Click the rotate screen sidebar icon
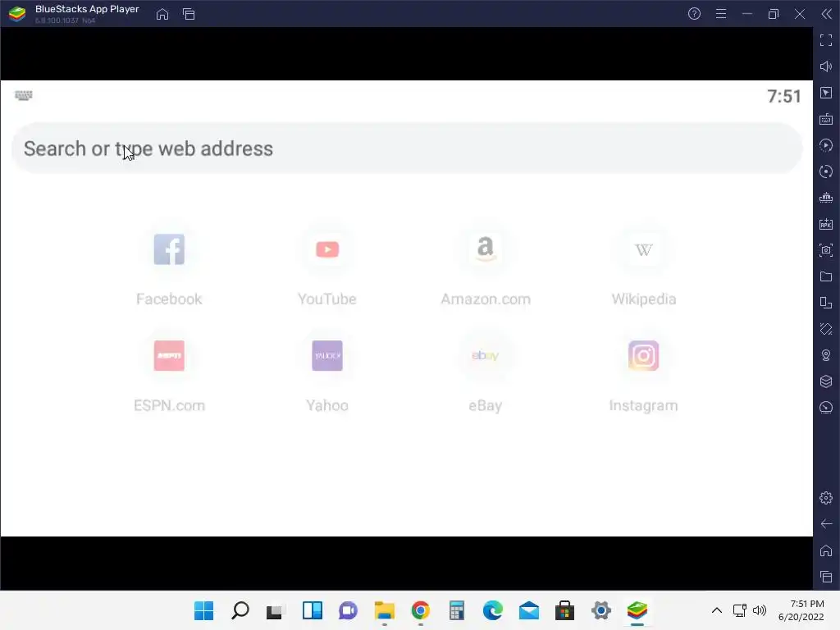Viewport: 840px width, 630px height. pyautogui.click(x=826, y=329)
